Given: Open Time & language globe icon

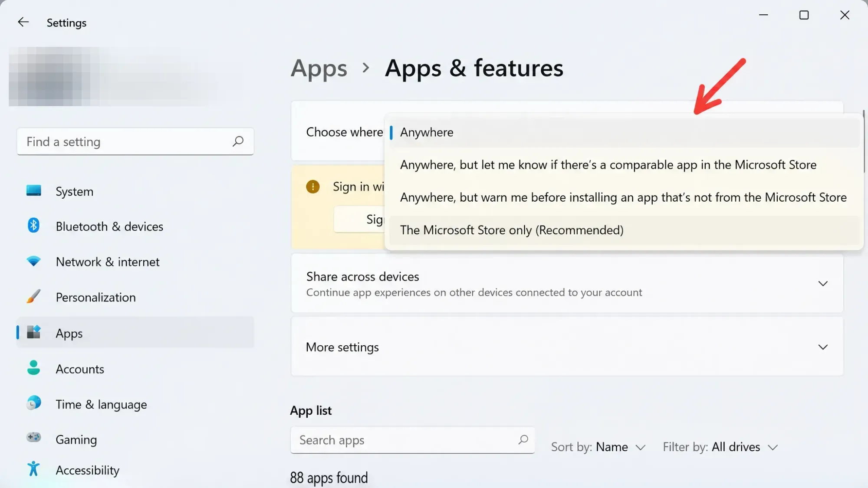Looking at the screenshot, I should pos(33,403).
